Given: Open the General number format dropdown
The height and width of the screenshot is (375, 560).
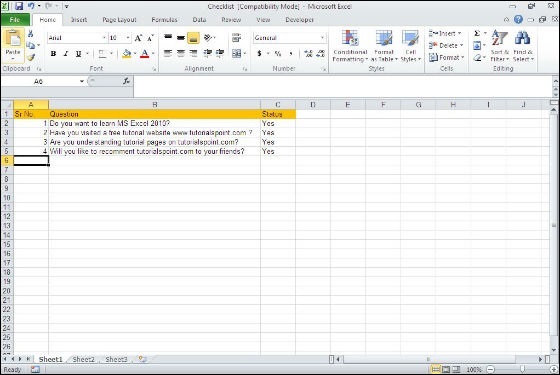Looking at the screenshot, I should [322, 38].
